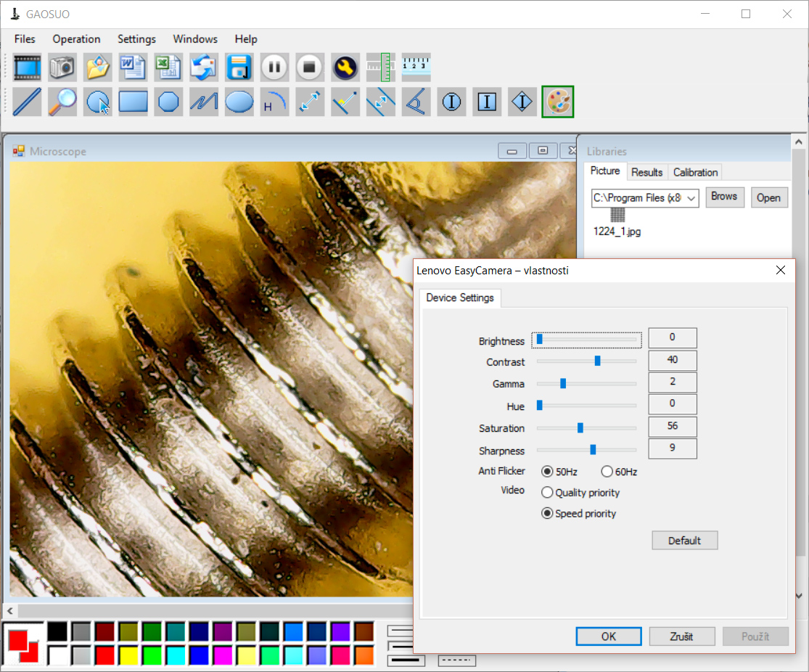
Task: Select the parallel lines distance tool
Action: (x=380, y=102)
